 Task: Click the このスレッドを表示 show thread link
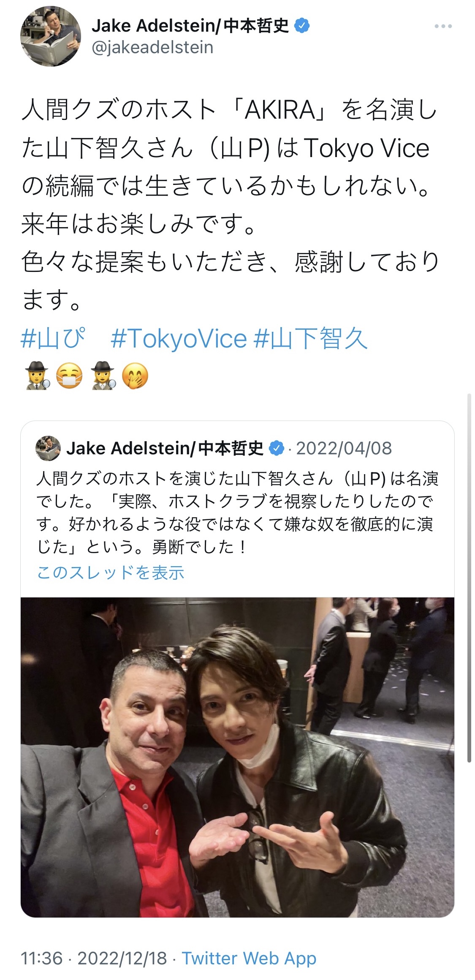pyautogui.click(x=111, y=573)
